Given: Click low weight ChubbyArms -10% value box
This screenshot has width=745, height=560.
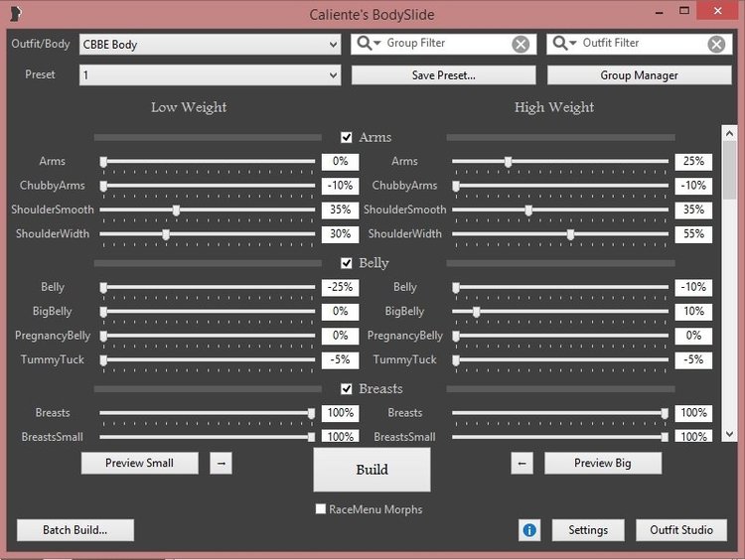Looking at the screenshot, I should pos(340,186).
